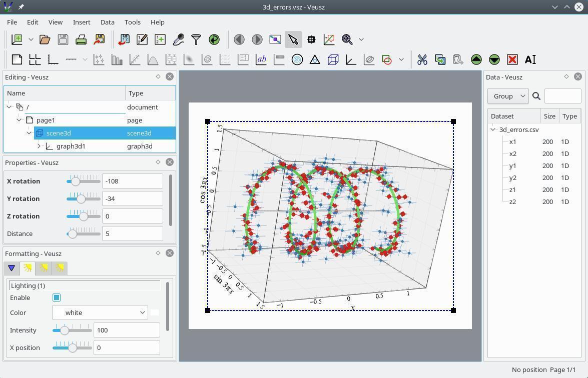Click the Zoom magnifier icon

(347, 39)
